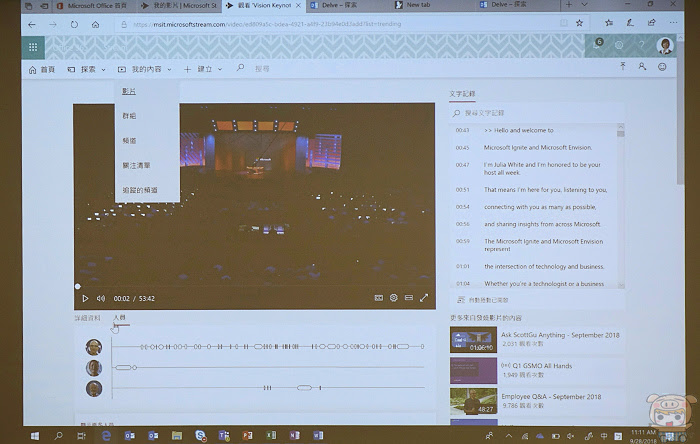Open the Edge settings and more menu
Viewport: 700px width, 444px height.
[x=673, y=22]
